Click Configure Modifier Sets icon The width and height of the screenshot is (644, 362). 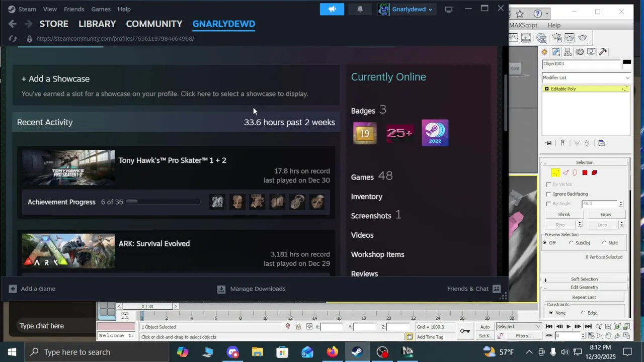tap(601, 143)
